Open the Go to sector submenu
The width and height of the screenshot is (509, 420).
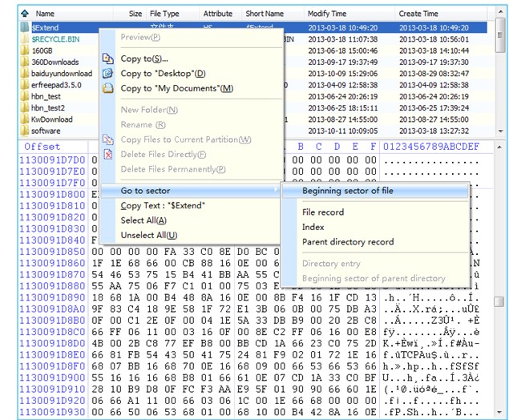(x=191, y=191)
